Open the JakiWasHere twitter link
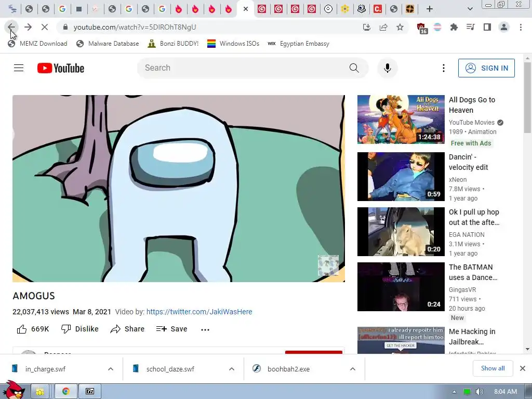The height and width of the screenshot is (399, 532). point(199,312)
